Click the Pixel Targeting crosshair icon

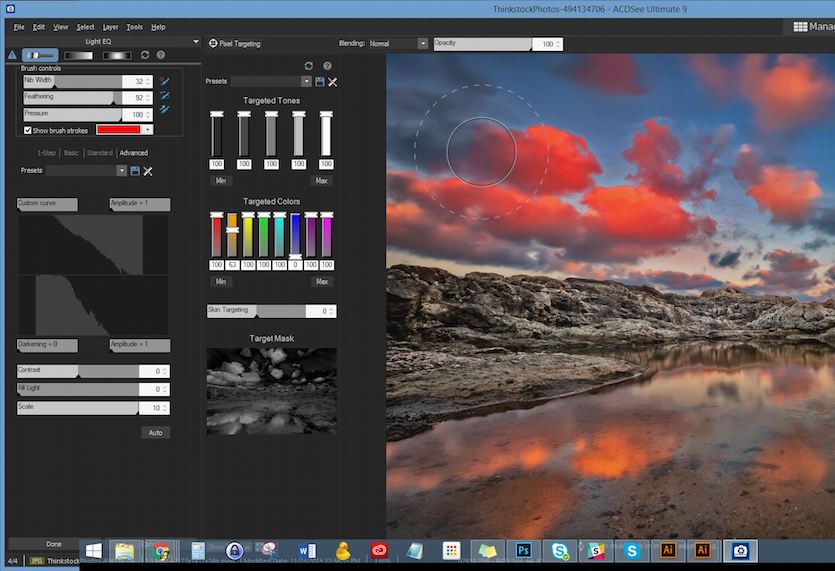pos(213,43)
